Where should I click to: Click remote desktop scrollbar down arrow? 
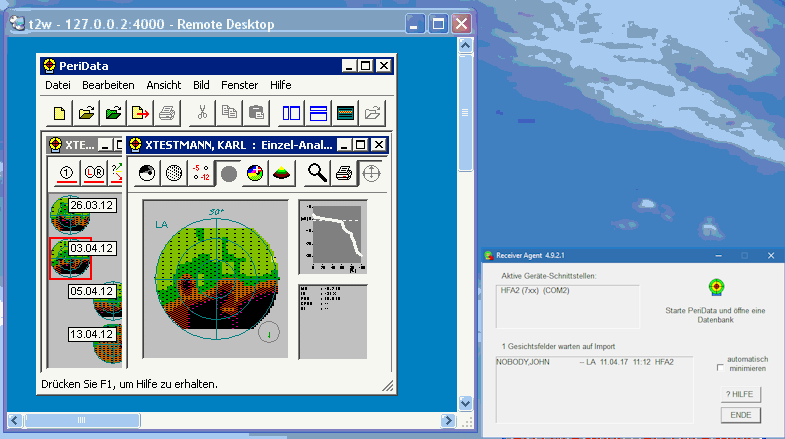pos(465,403)
